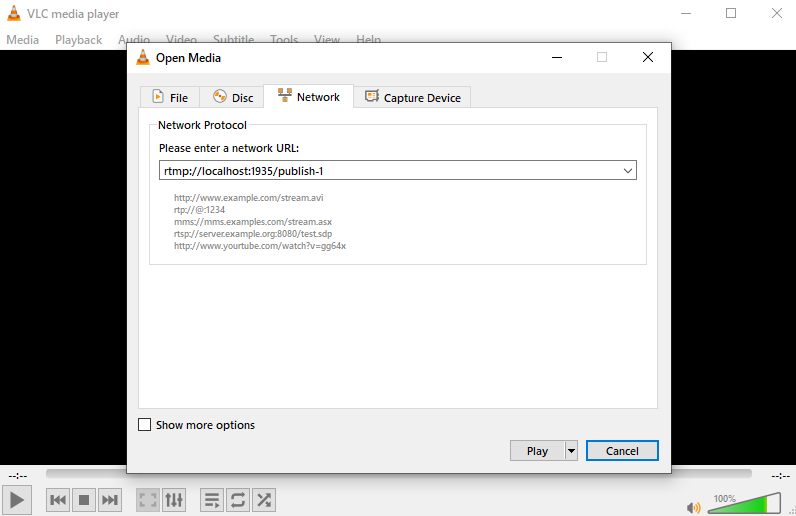Switch to the Disc tab

tap(232, 97)
